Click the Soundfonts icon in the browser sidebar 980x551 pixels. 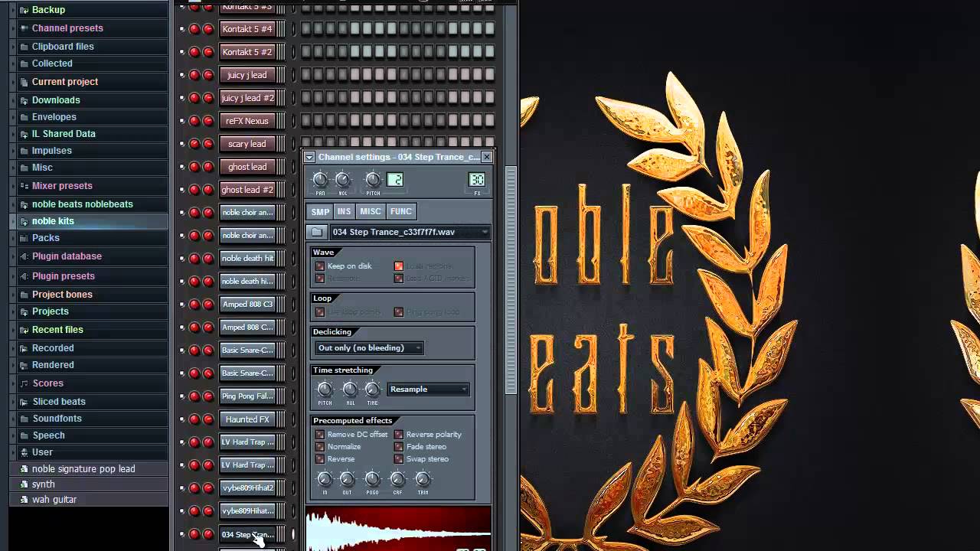[x=24, y=419]
